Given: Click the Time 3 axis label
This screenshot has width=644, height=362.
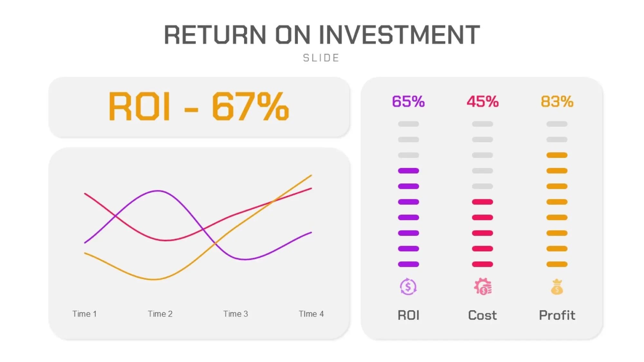Looking at the screenshot, I should tap(236, 314).
